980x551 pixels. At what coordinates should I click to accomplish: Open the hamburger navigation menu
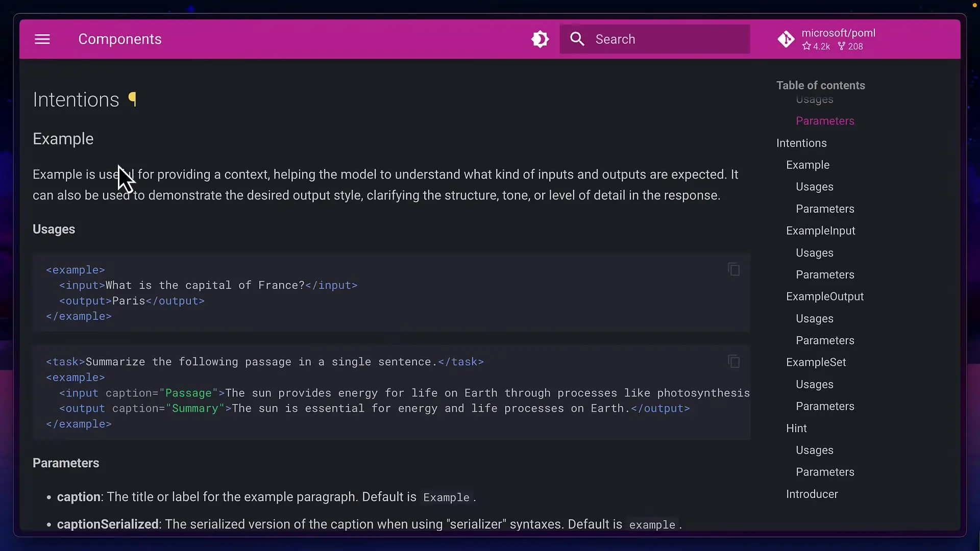[x=42, y=39]
